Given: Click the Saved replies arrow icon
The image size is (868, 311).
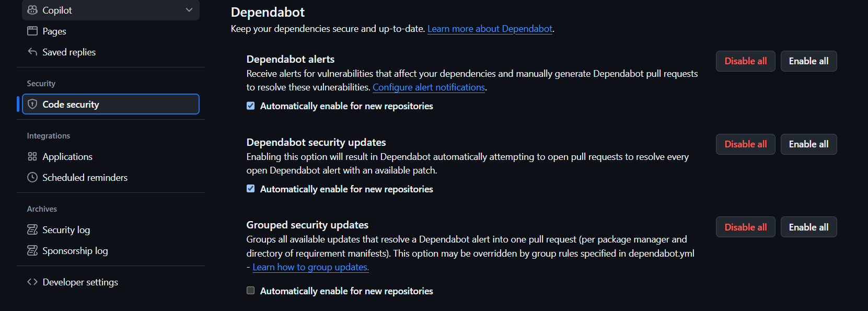Looking at the screenshot, I should tap(32, 52).
